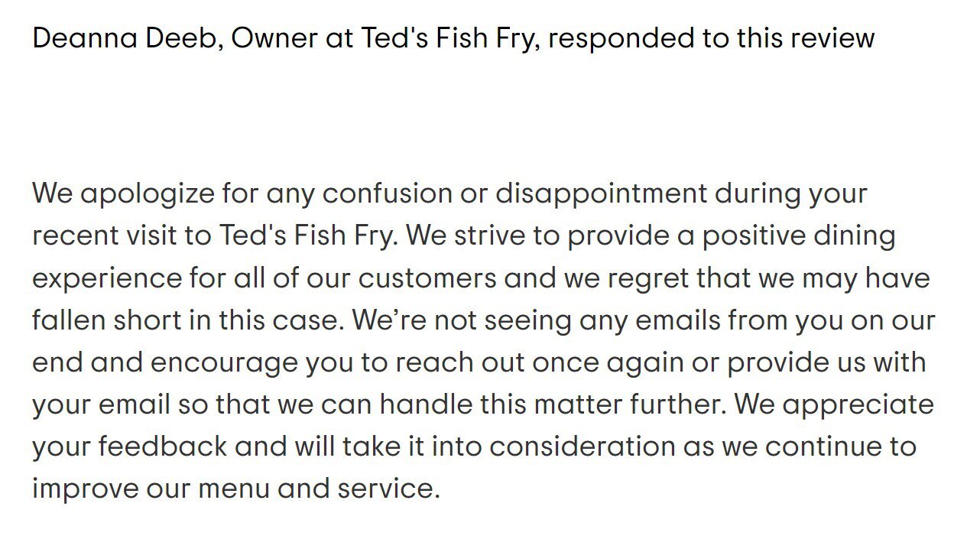Click the phrase "We apologize"
Screen dimensions: 980x539
124,193
